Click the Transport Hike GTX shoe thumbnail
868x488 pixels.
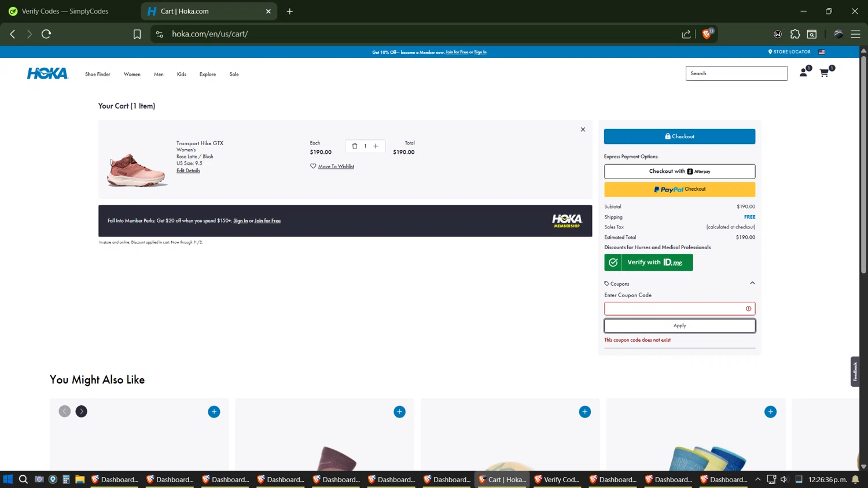[x=137, y=170]
